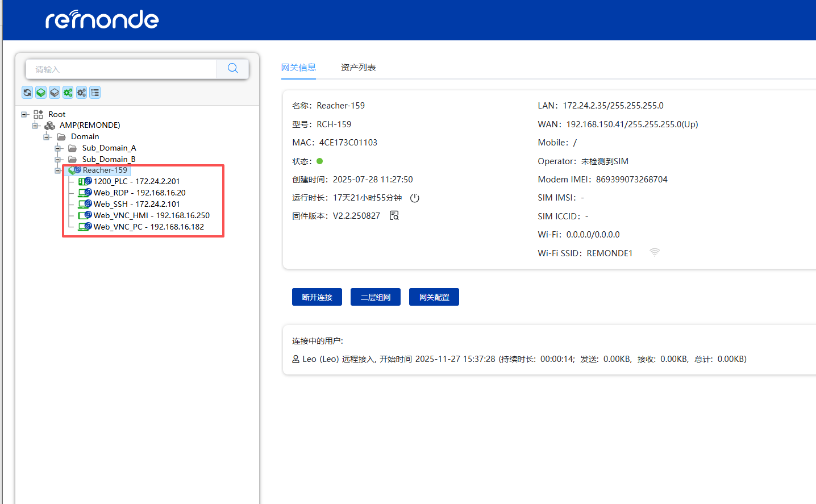Click the Wi-Fi signal icon next to REMONDE1
816x504 pixels.
click(655, 253)
